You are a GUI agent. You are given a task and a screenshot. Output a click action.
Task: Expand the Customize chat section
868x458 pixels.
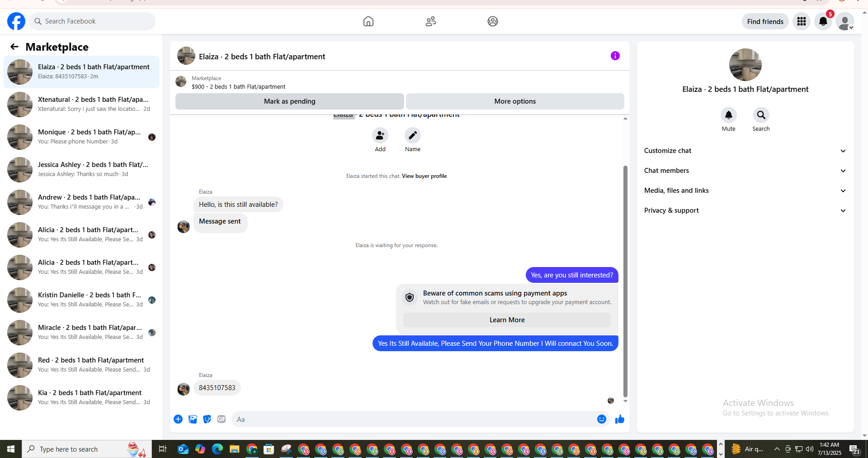coord(745,151)
